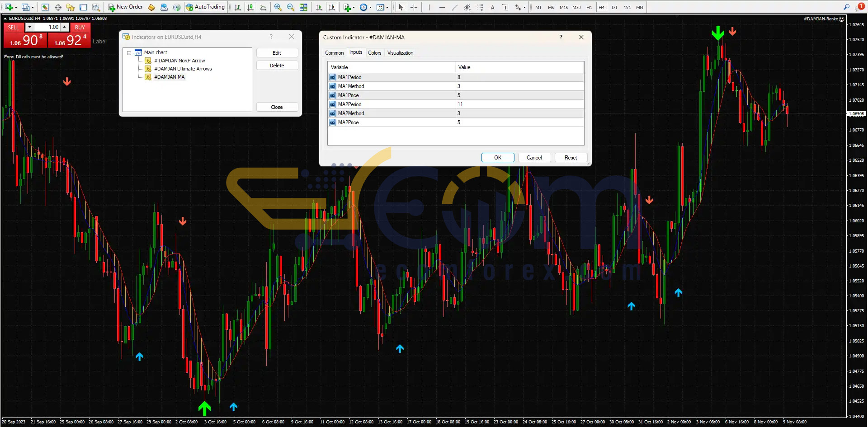Open the Data Window crosshair-circle icon

point(58,7)
